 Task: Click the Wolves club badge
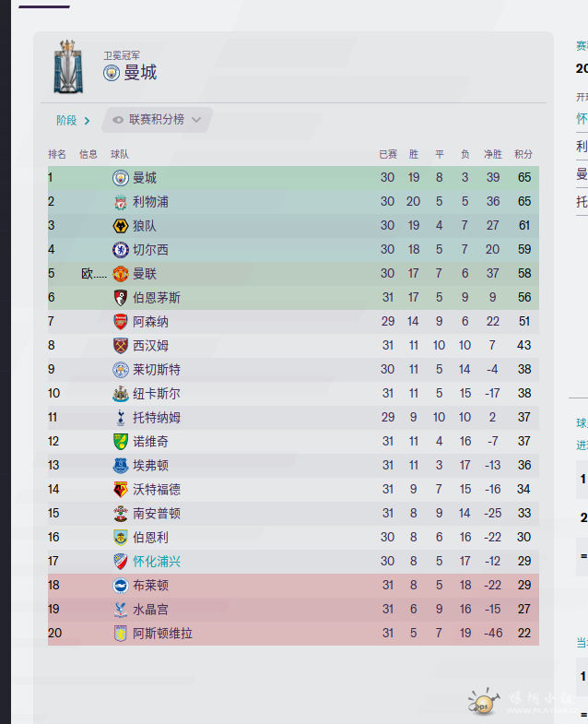pos(120,226)
